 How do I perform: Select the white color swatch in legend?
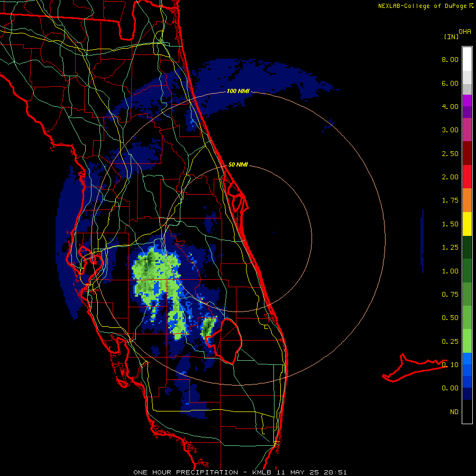pyautogui.click(x=467, y=59)
